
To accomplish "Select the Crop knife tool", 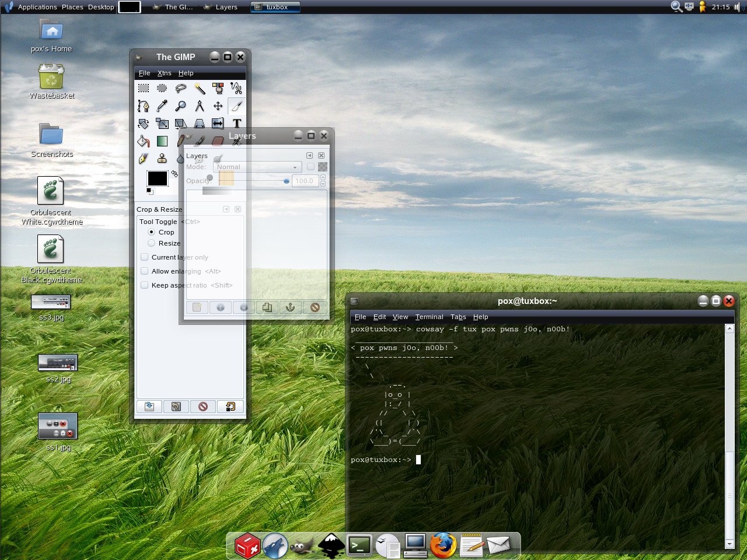I will tap(236, 106).
